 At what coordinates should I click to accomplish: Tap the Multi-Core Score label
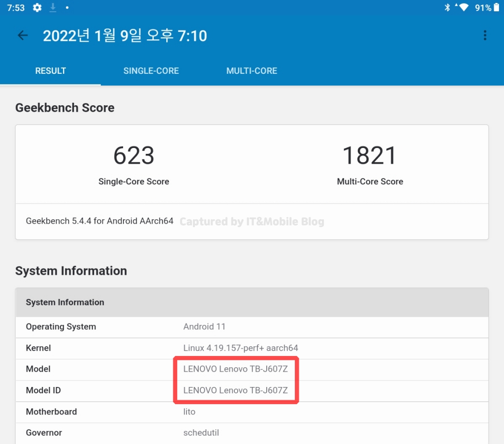pyautogui.click(x=370, y=181)
